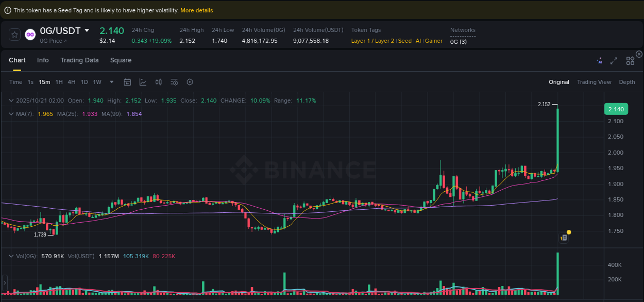
Task: Select the 4H timeframe
Action: tap(71, 81)
